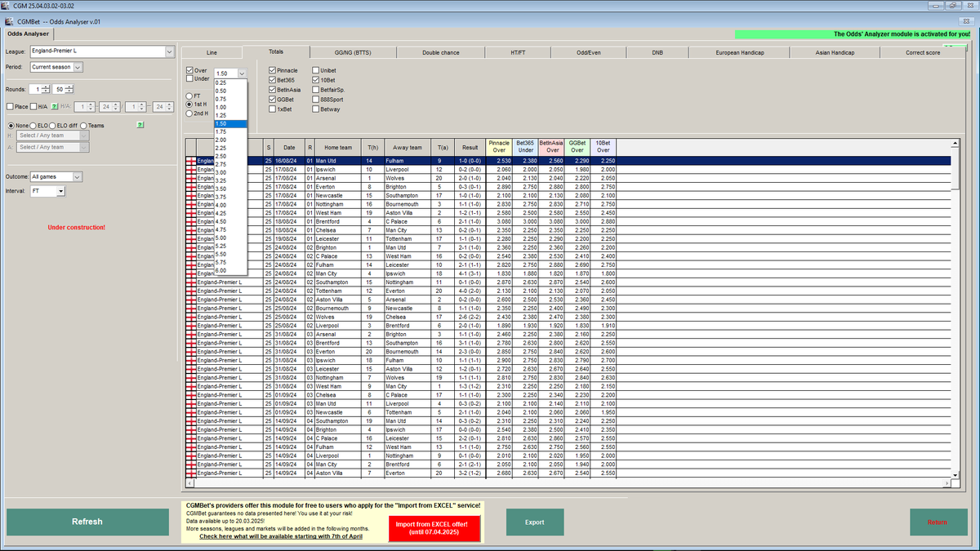Switch to the HT/FT tab
This screenshot has height=551, width=980.
tap(518, 52)
